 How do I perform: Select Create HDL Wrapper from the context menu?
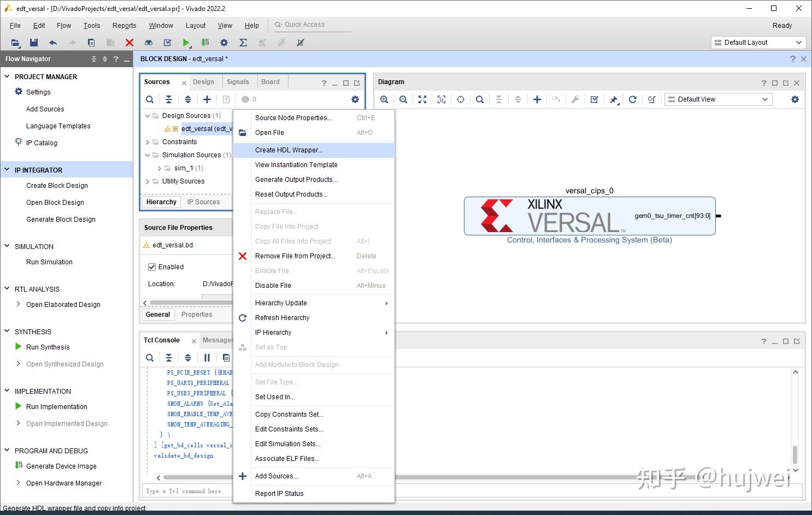(x=289, y=150)
